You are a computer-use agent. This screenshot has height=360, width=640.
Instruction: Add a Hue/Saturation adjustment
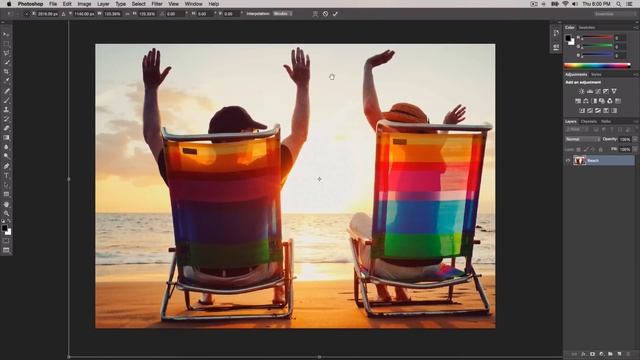coord(578,101)
